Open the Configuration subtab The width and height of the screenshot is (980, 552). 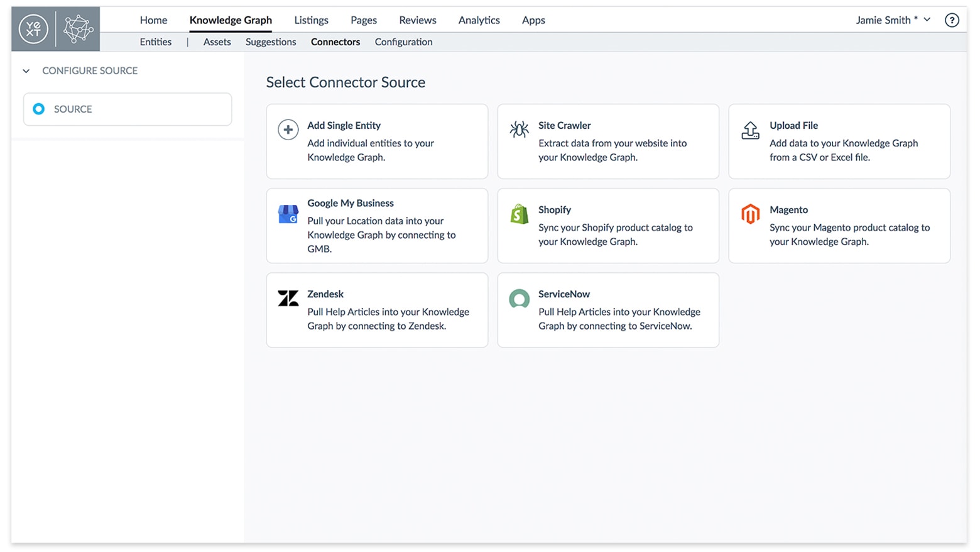click(x=403, y=42)
